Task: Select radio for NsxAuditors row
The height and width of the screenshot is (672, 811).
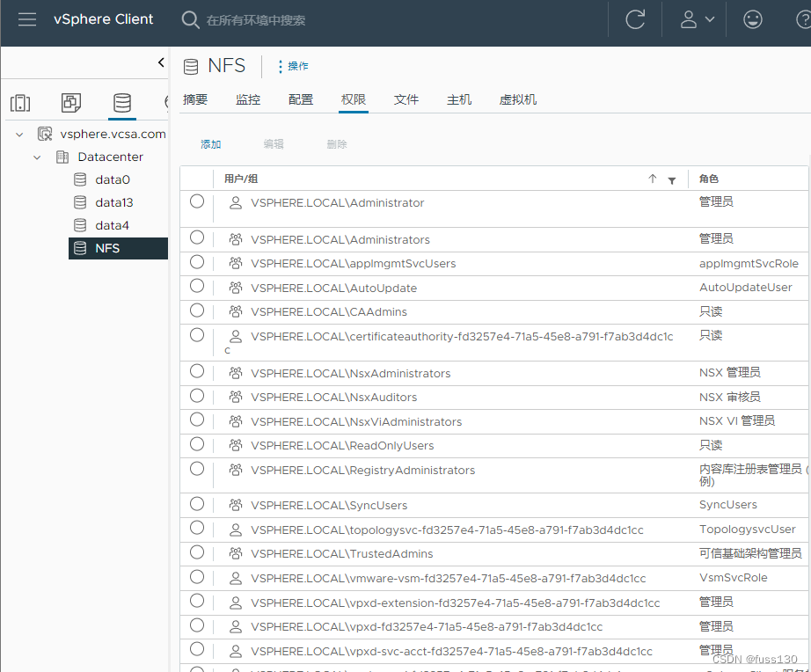Action: pyautogui.click(x=196, y=396)
